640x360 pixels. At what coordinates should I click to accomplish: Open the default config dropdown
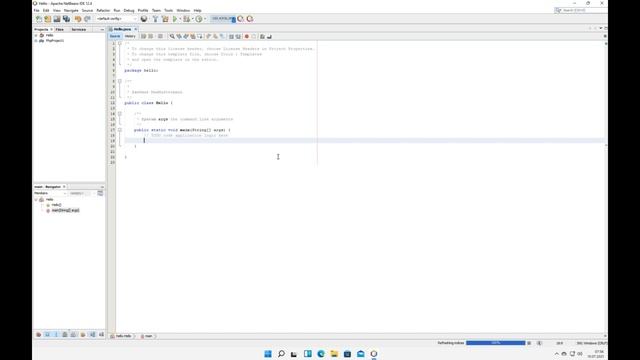click(x=116, y=19)
